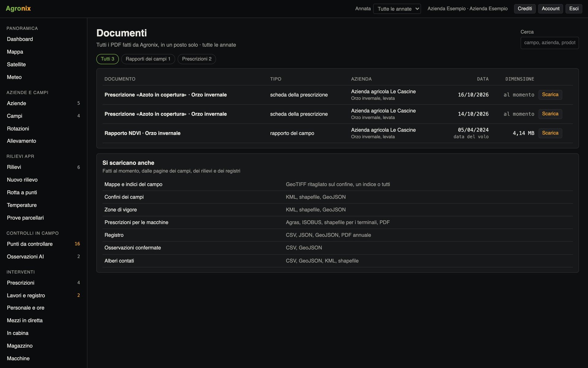
Task: Select the Rapporti dei campi 1 tab
Action: tap(148, 59)
